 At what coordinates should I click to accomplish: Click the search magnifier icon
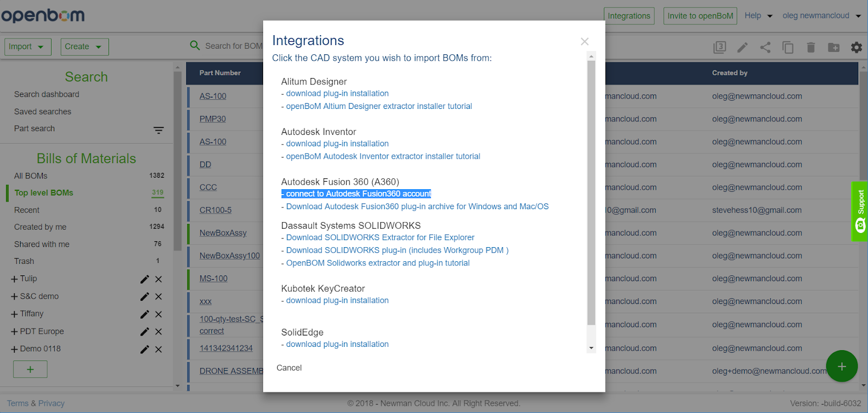point(195,46)
